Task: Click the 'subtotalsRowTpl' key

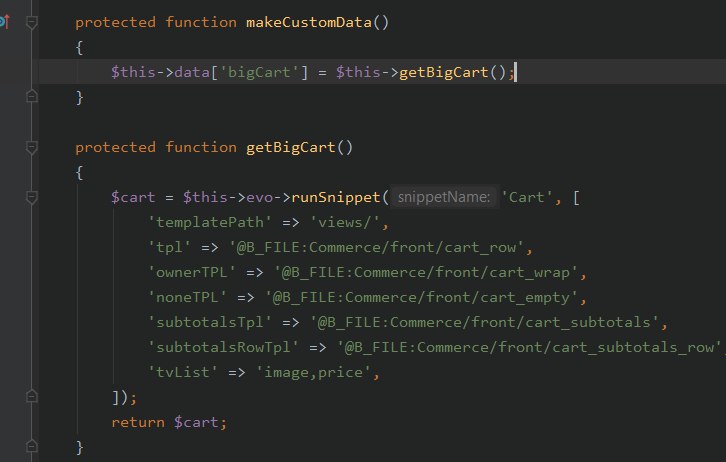Action: [223, 347]
